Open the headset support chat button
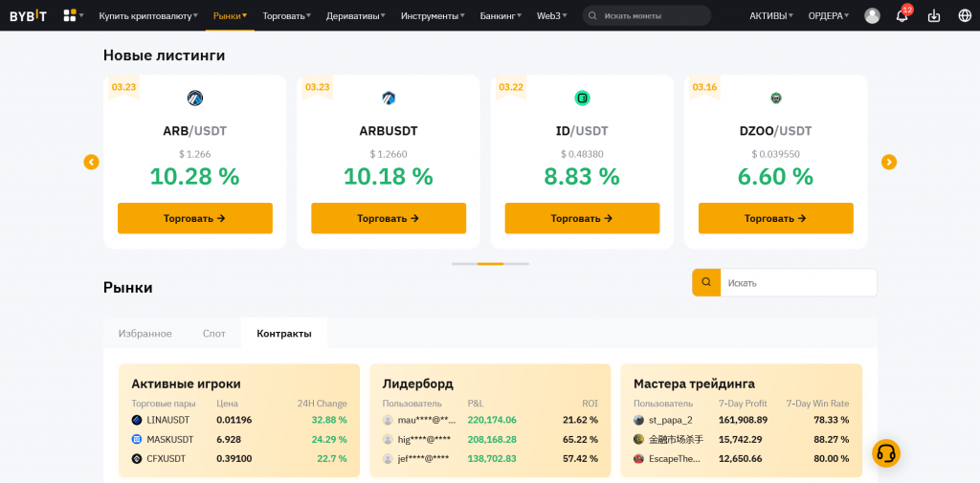Viewport: 980px width, 483px height. tap(886, 452)
